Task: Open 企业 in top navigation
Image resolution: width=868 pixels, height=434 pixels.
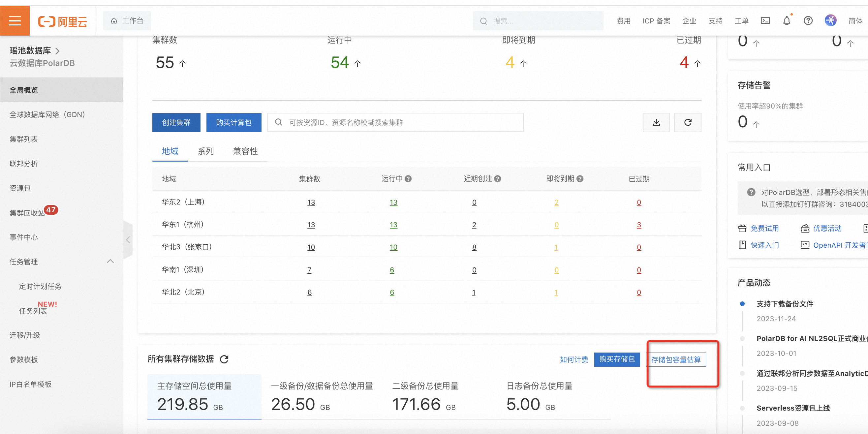Action: (x=689, y=21)
